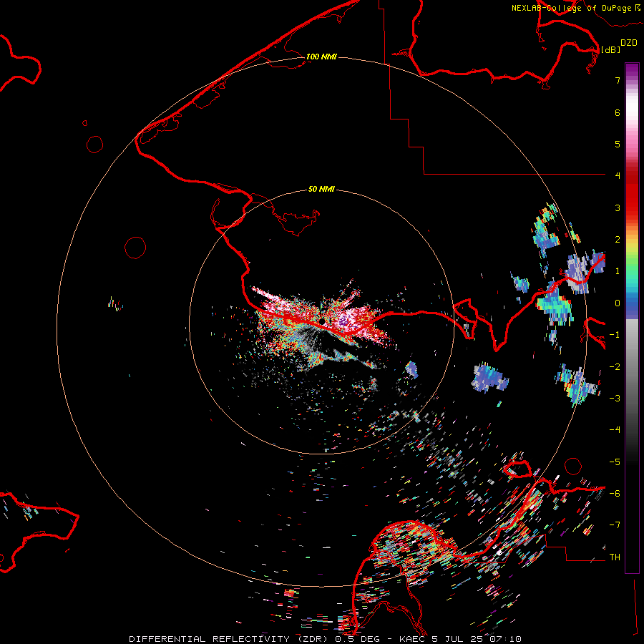The image size is (644, 644).
Task: Click the 1 value on the color scale
Action: 618,271
